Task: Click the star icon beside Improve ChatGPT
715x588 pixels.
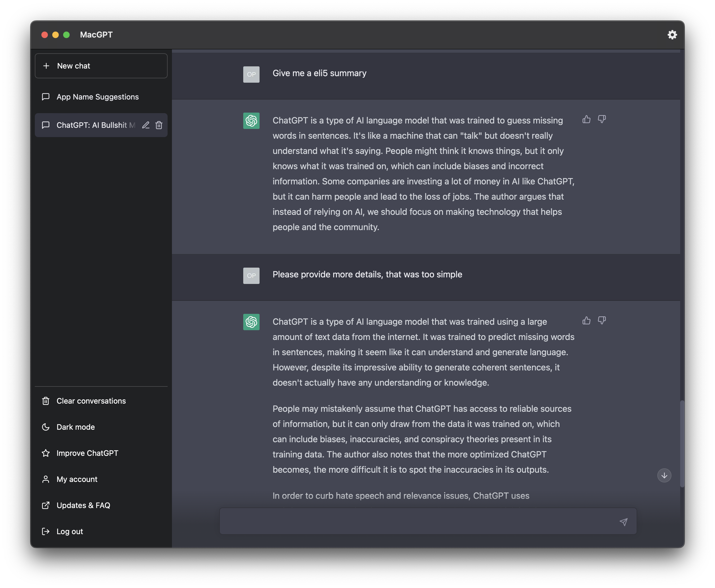Action: 46,453
